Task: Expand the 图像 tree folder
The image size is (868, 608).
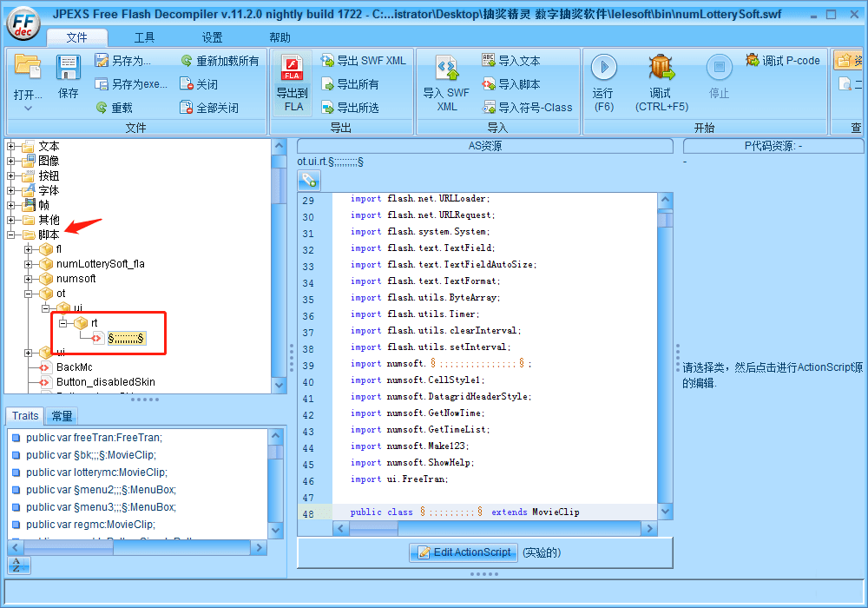Action: click(10, 162)
